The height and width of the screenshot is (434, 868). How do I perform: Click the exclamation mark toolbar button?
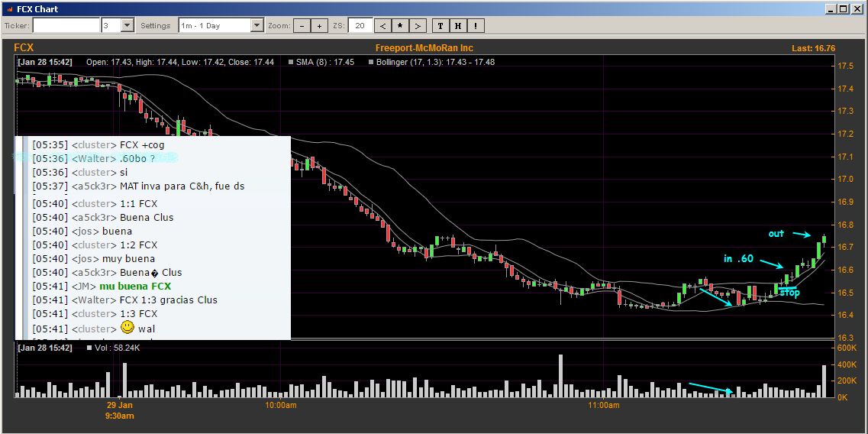pyautogui.click(x=476, y=25)
